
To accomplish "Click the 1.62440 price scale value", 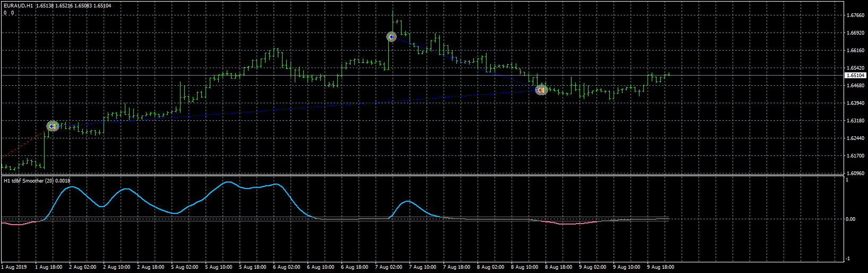I will tap(854, 138).
